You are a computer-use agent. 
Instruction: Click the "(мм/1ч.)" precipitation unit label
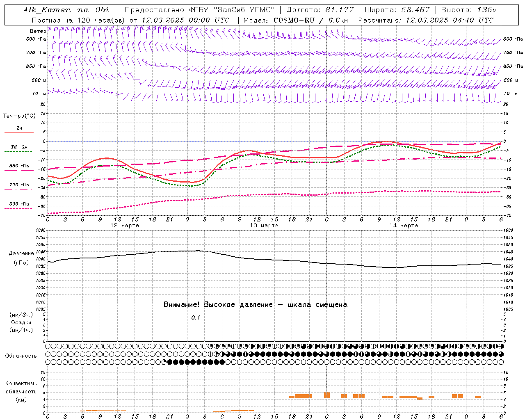coord(21,330)
